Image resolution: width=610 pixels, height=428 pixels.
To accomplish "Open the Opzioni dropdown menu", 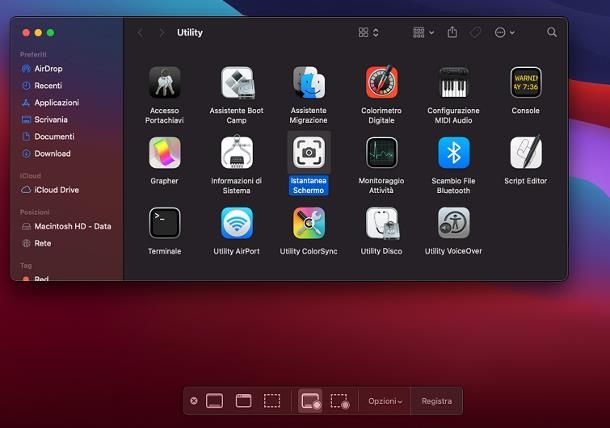I will tap(385, 401).
